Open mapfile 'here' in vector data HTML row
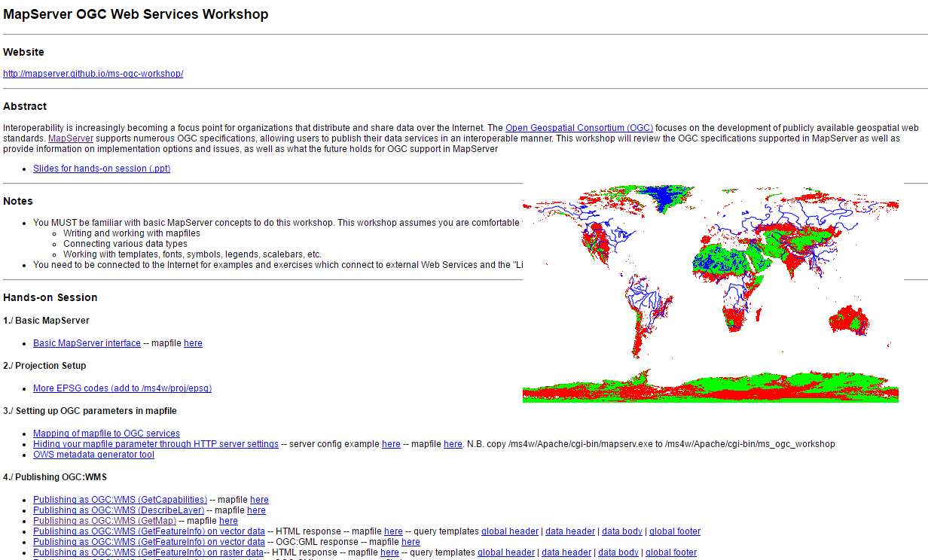 coord(393,531)
